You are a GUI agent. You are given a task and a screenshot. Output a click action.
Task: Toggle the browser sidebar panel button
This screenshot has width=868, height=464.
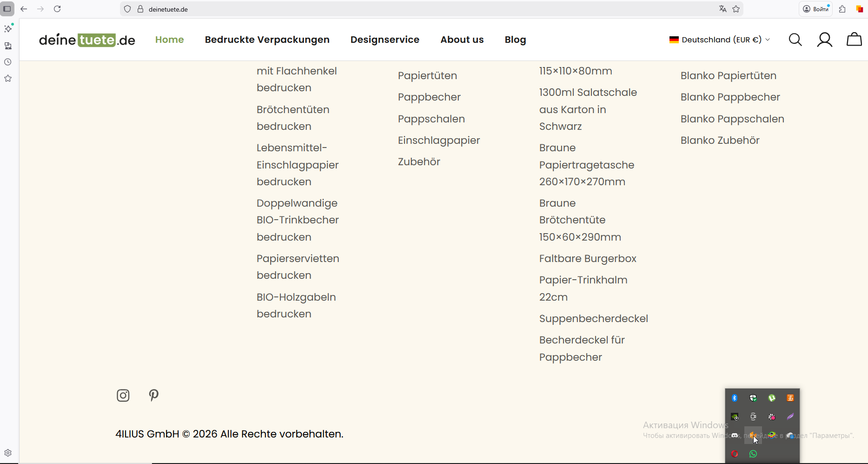pyautogui.click(x=7, y=9)
